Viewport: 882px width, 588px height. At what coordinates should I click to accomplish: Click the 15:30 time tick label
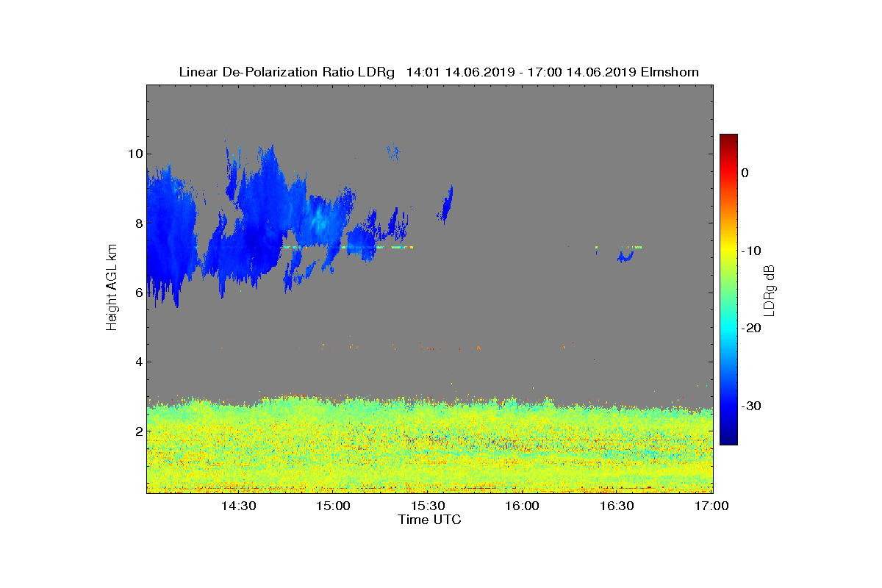click(x=429, y=506)
